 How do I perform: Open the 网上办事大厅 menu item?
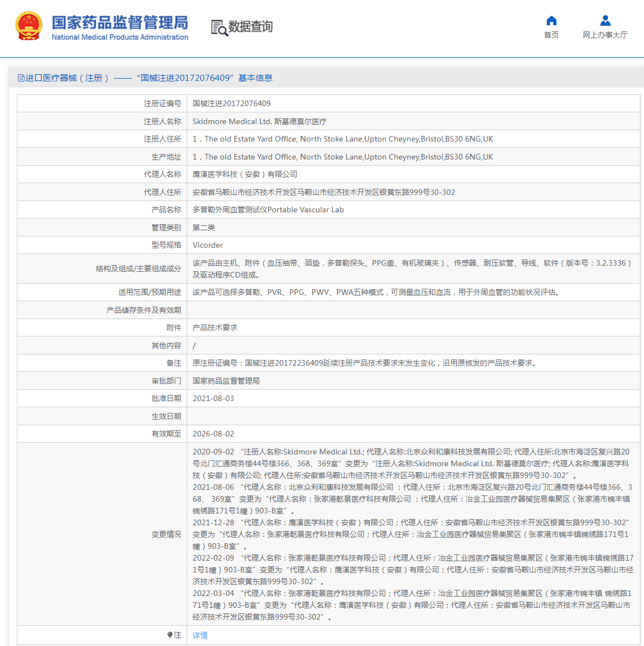[605, 35]
